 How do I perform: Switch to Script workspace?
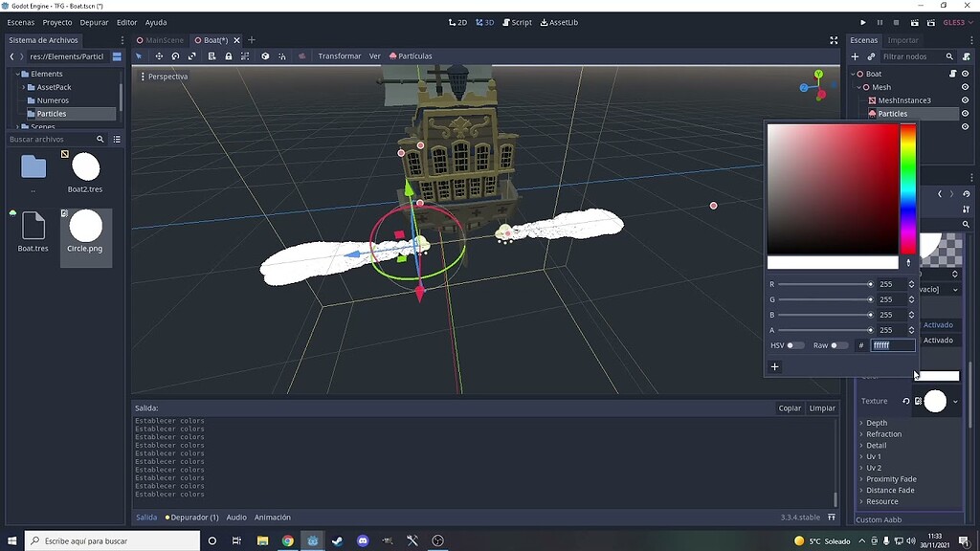click(x=517, y=23)
